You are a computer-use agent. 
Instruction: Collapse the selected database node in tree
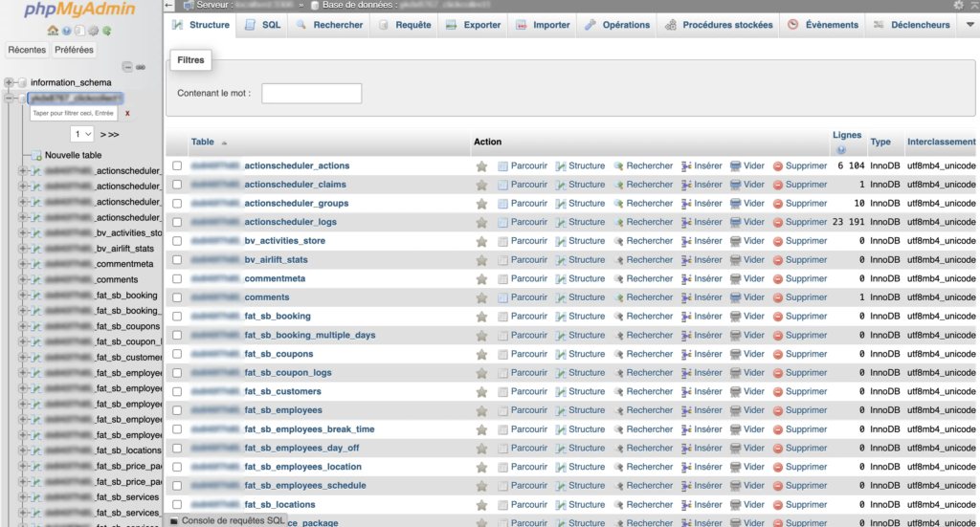tap(9, 98)
